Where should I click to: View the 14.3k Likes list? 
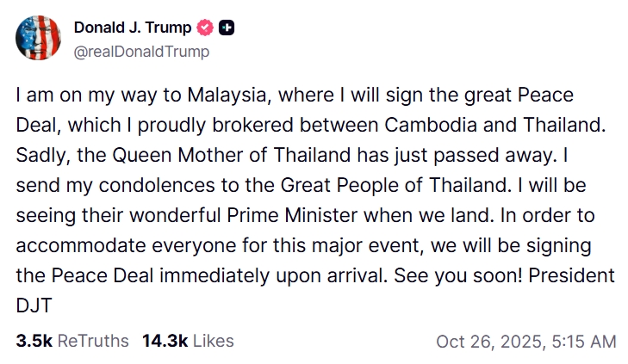[188, 341]
